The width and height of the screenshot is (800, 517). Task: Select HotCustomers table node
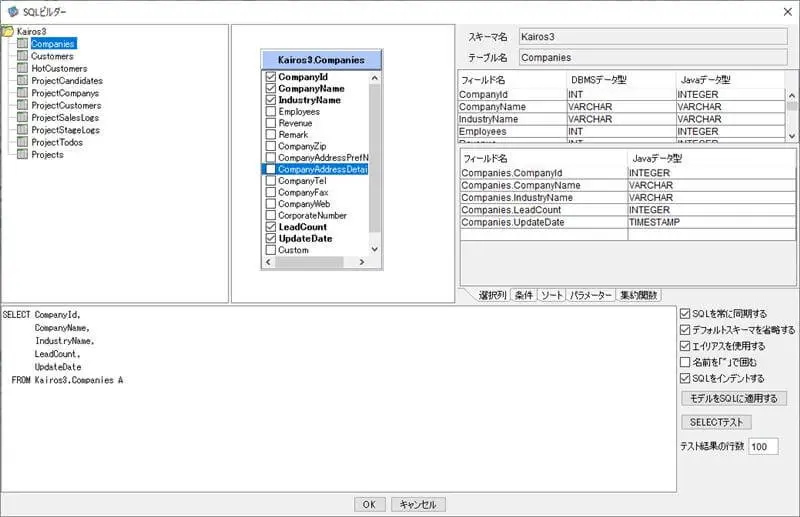click(x=59, y=68)
